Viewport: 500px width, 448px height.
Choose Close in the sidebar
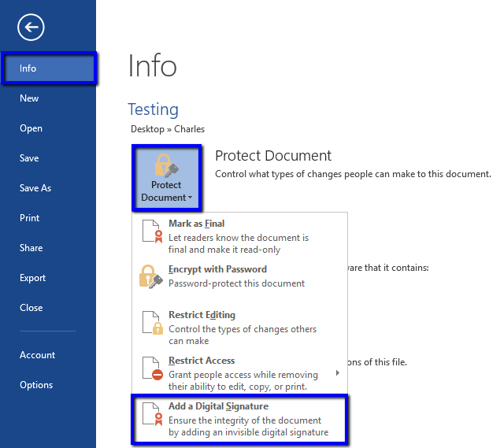click(31, 308)
